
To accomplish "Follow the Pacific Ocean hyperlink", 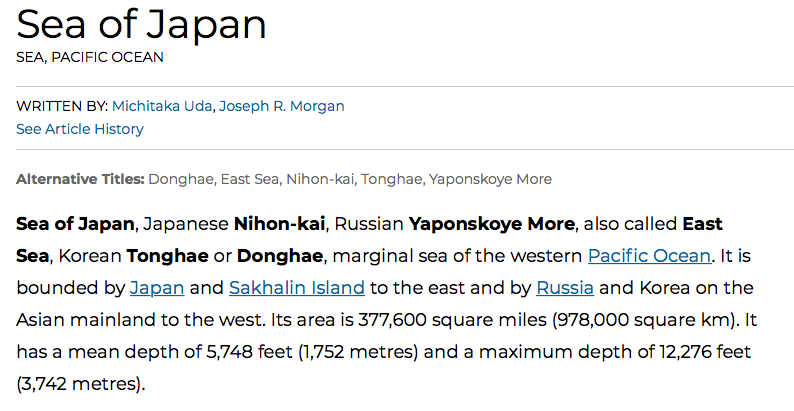I will (649, 255).
